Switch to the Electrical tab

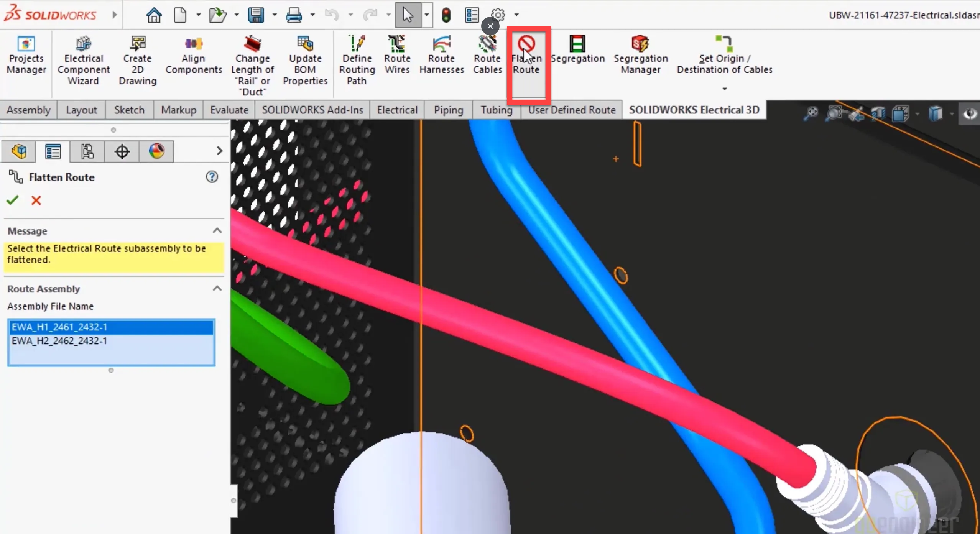click(396, 109)
